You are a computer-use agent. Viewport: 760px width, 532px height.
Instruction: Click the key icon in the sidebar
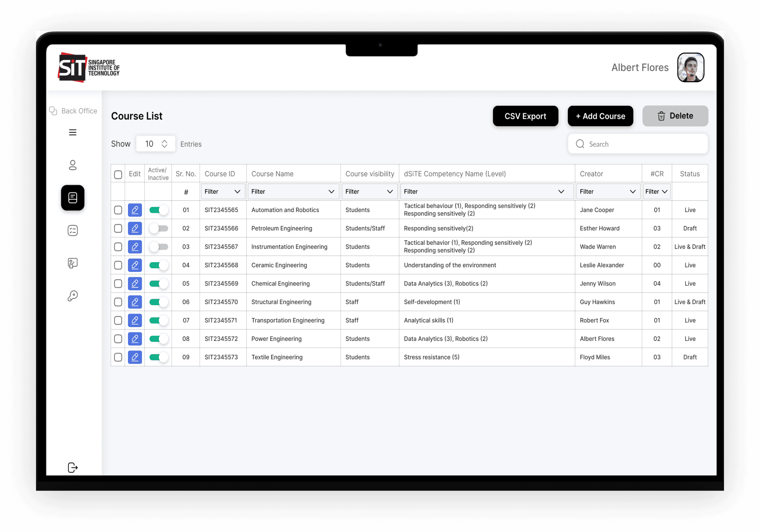(72, 296)
